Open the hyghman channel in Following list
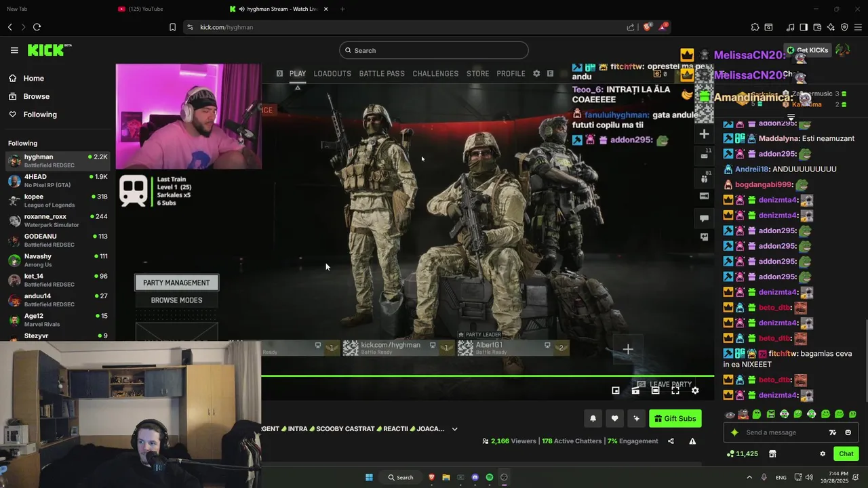Image resolution: width=868 pixels, height=488 pixels. tap(58, 161)
